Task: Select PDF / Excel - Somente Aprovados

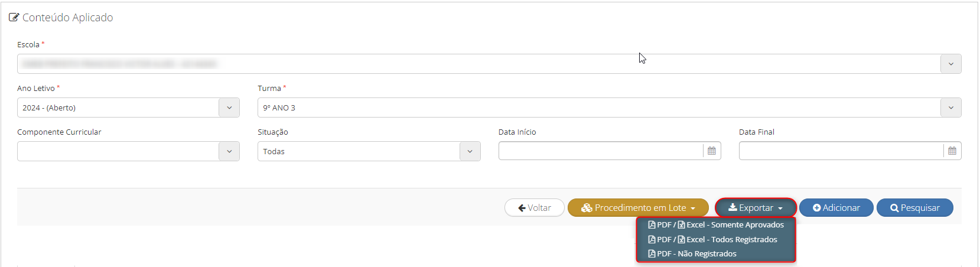Action: click(x=716, y=225)
